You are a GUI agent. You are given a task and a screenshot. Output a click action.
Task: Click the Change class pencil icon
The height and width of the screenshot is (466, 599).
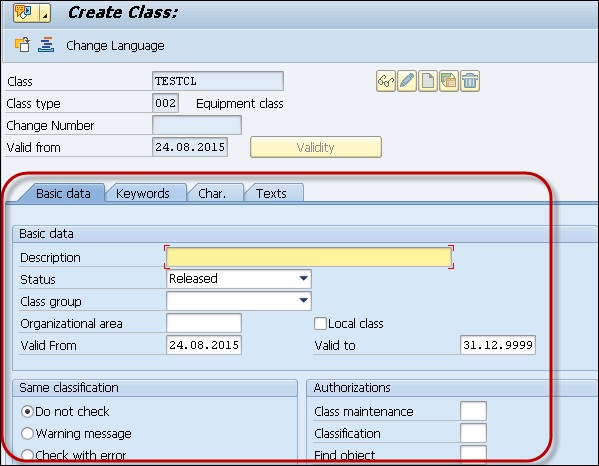407,81
